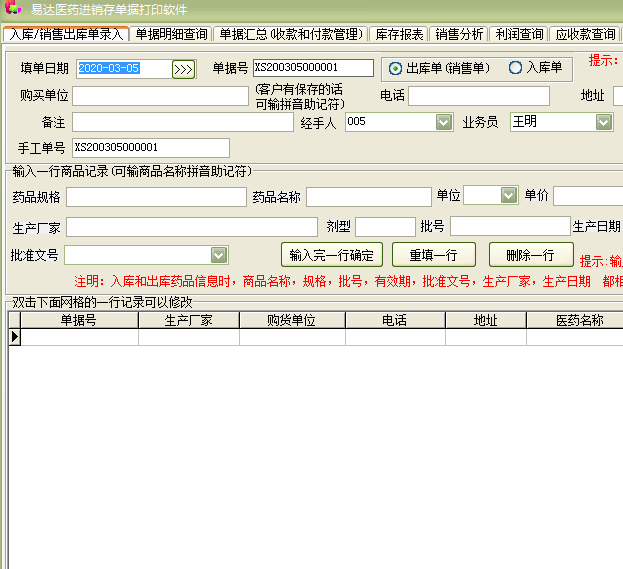Click the 生产厂家 grid column header

point(189,320)
